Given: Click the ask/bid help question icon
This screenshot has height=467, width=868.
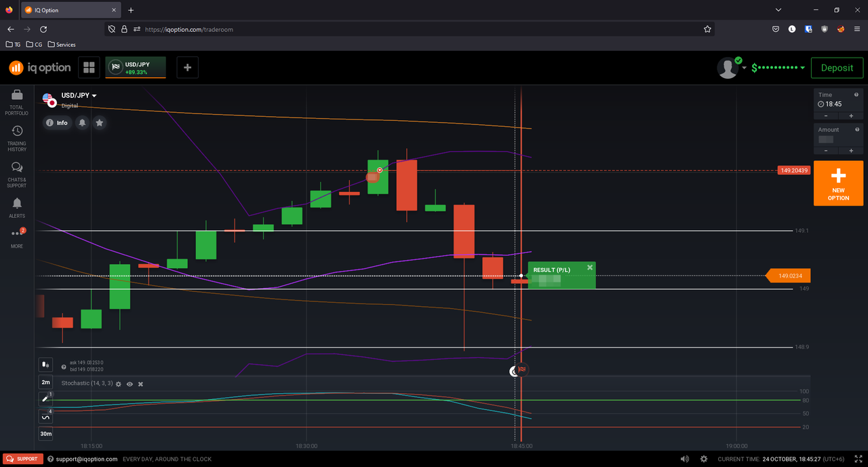Looking at the screenshot, I should coord(64,367).
